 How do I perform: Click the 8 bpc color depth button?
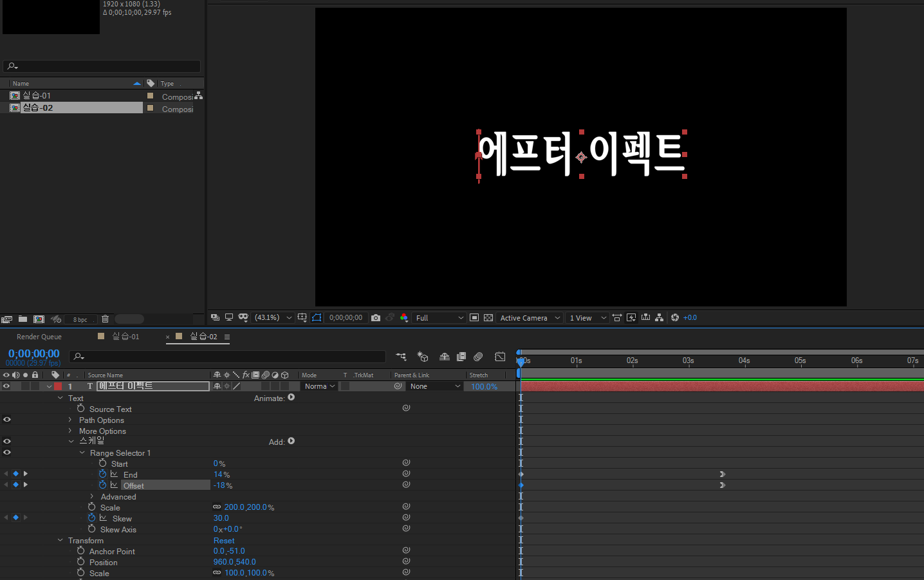[80, 320]
